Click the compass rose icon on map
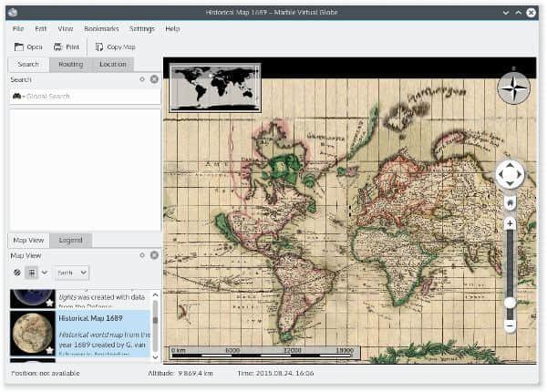Screen dimensions: 547x392 point(513,88)
